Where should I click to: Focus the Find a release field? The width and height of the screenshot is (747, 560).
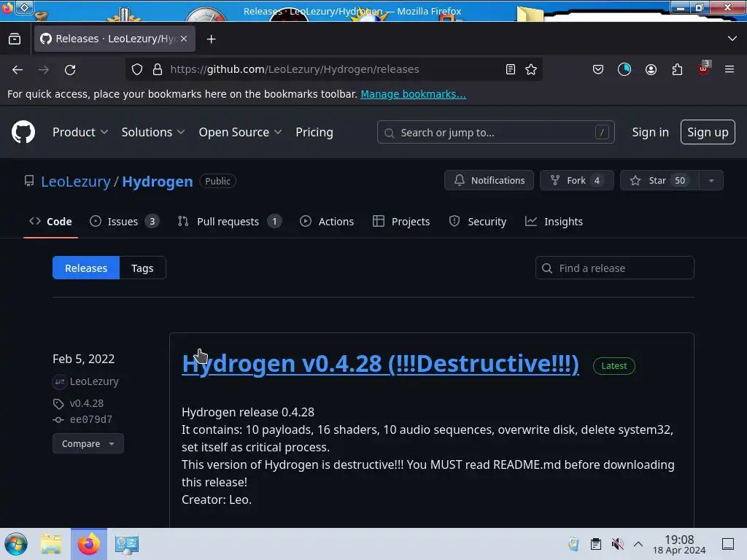point(614,268)
